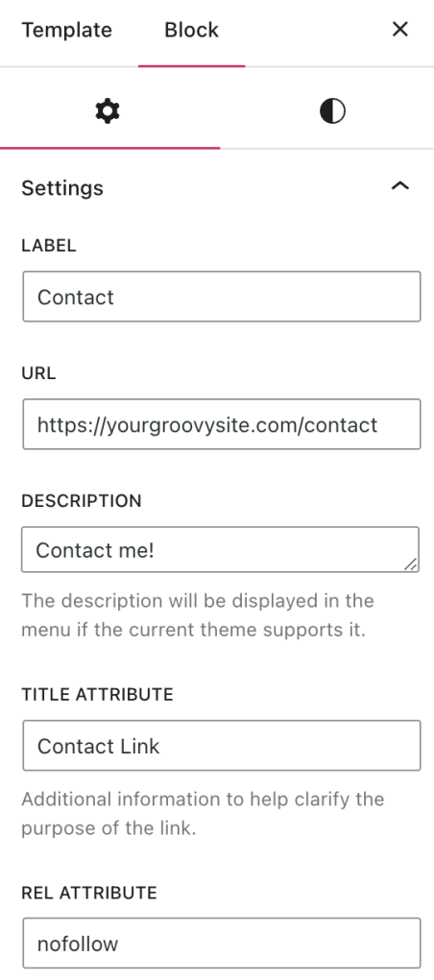Open the gear Settings icon tab
Image resolution: width=434 pixels, height=980 pixels.
(108, 111)
